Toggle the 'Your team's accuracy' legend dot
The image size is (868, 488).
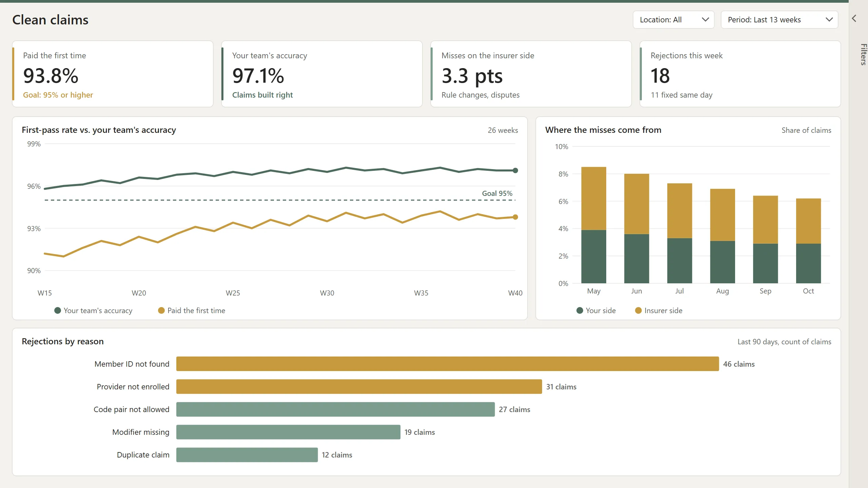[x=58, y=310]
